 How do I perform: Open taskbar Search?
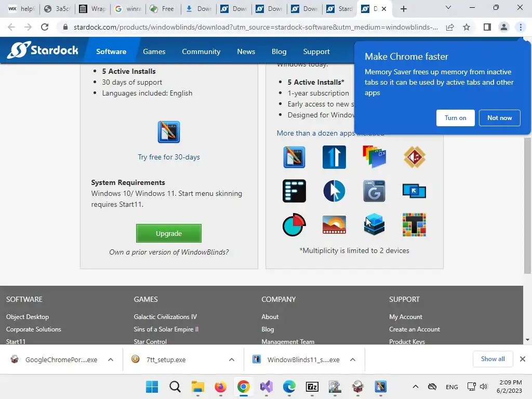tap(175, 387)
